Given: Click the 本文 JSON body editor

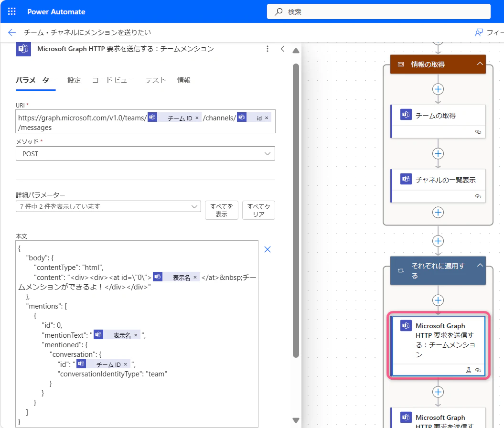Looking at the screenshot, I should point(137,334).
